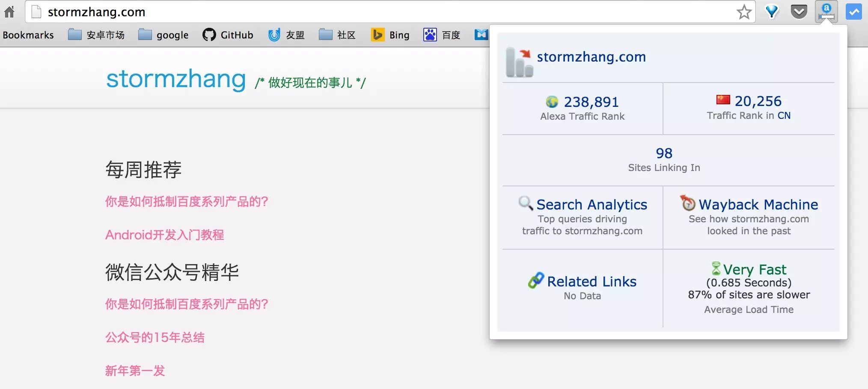Click the Wayback Machine clock icon
Viewport: 868px width, 389px height.
[x=688, y=203]
